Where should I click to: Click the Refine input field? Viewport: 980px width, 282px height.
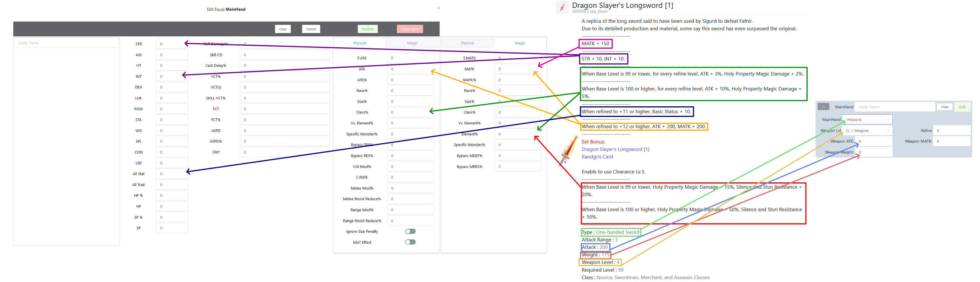[951, 130]
